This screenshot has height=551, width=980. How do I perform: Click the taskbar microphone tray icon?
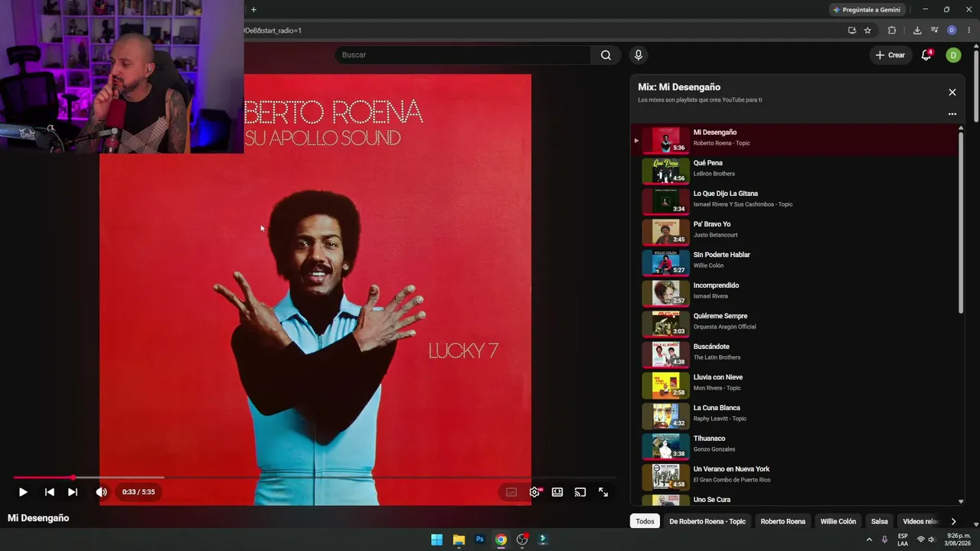[x=885, y=540]
